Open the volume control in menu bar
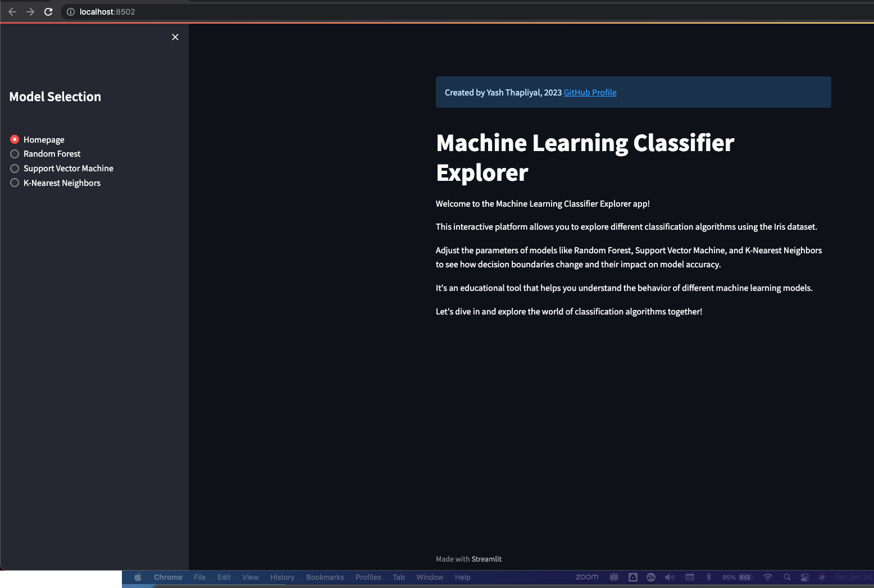The height and width of the screenshot is (588, 874). [x=670, y=577]
